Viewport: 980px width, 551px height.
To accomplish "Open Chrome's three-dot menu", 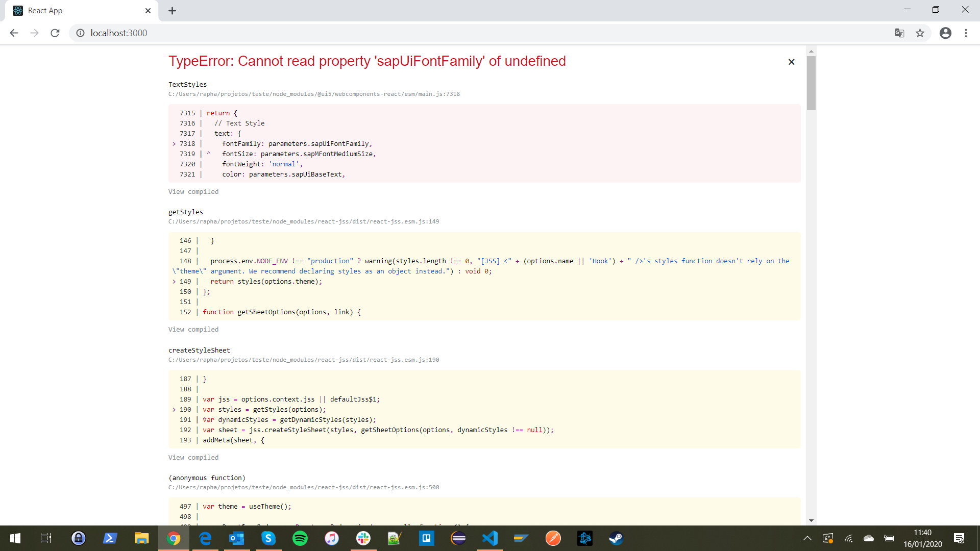I will tap(966, 33).
